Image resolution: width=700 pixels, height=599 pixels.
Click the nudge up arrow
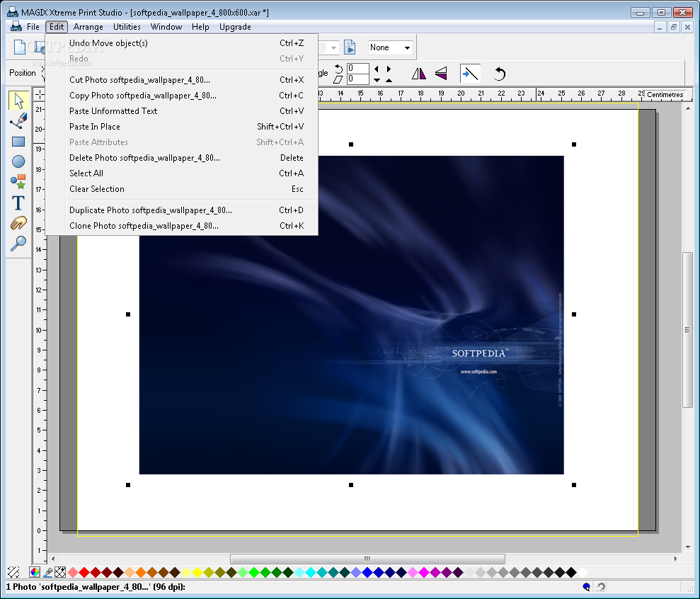point(389,81)
